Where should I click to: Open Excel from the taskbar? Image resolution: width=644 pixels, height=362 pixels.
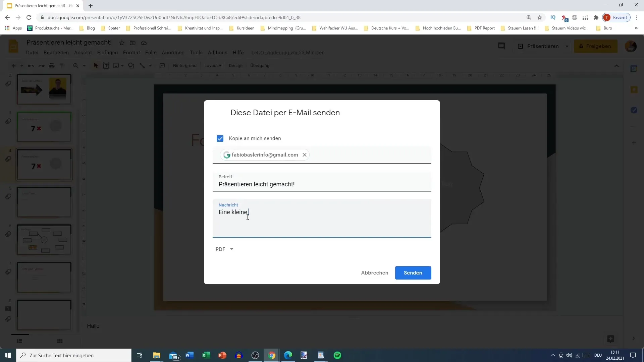(x=206, y=355)
